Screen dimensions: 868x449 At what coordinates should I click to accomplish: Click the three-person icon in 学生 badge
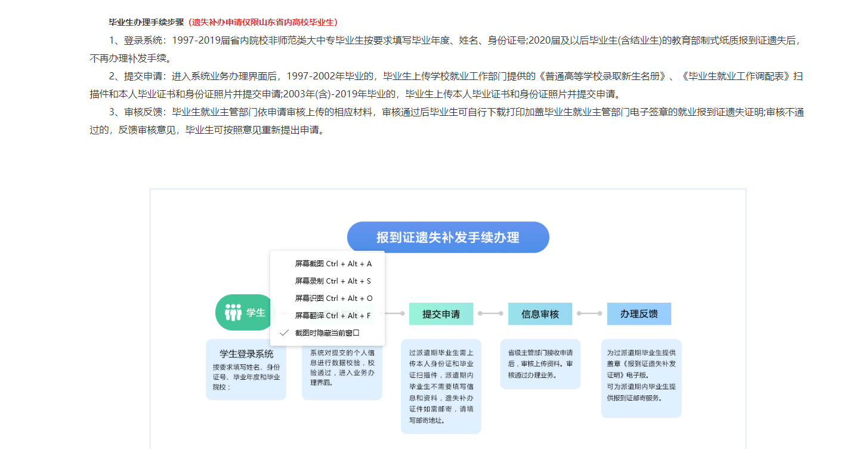(233, 312)
